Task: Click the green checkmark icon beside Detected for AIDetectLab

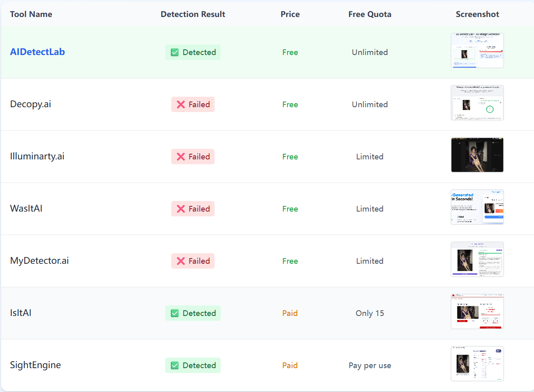Action: point(174,52)
